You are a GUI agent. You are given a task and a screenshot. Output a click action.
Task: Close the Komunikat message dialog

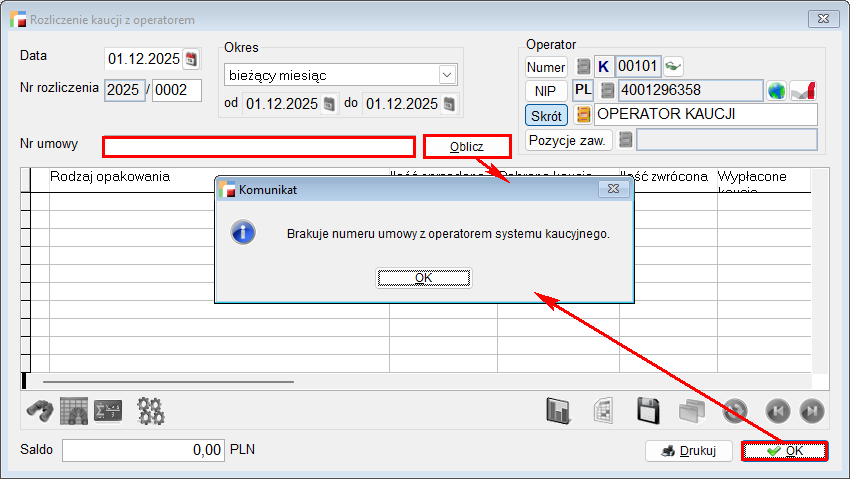click(x=612, y=189)
